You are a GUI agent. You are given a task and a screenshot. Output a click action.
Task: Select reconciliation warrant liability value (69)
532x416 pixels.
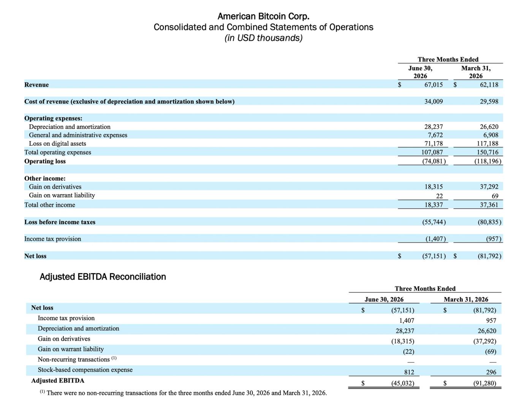pyautogui.click(x=491, y=352)
